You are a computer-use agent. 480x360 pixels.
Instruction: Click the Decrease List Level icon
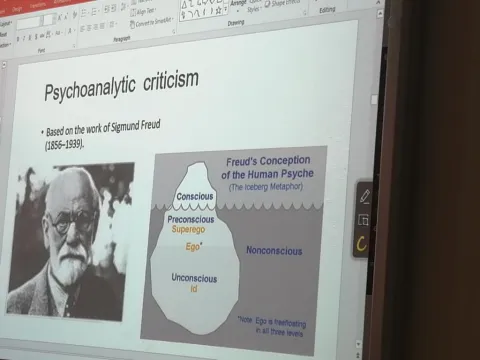click(x=106, y=9)
